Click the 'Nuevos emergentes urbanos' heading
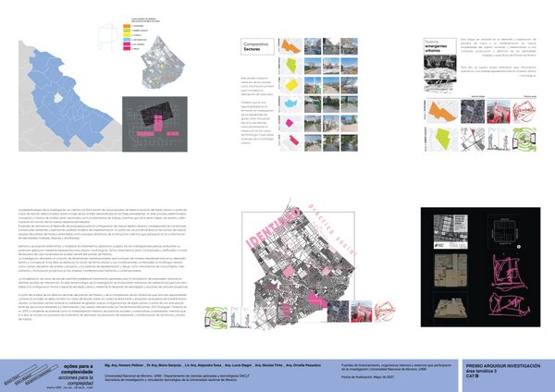Viewport: 555px width, 392px height. pyautogui.click(x=436, y=46)
